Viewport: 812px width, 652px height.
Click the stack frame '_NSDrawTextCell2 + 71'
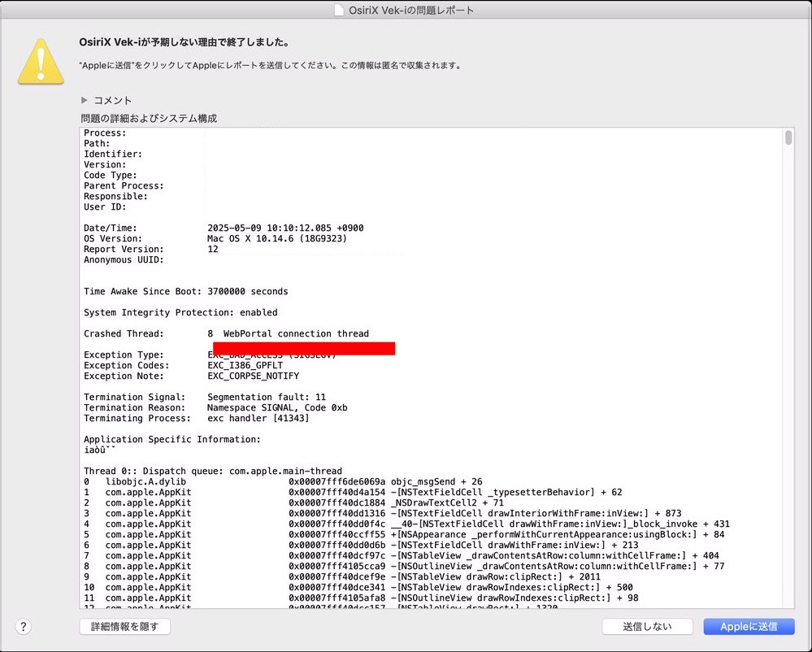(x=447, y=503)
